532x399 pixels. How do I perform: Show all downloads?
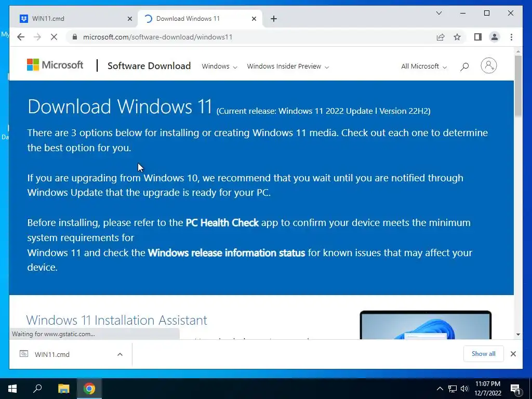pos(483,353)
